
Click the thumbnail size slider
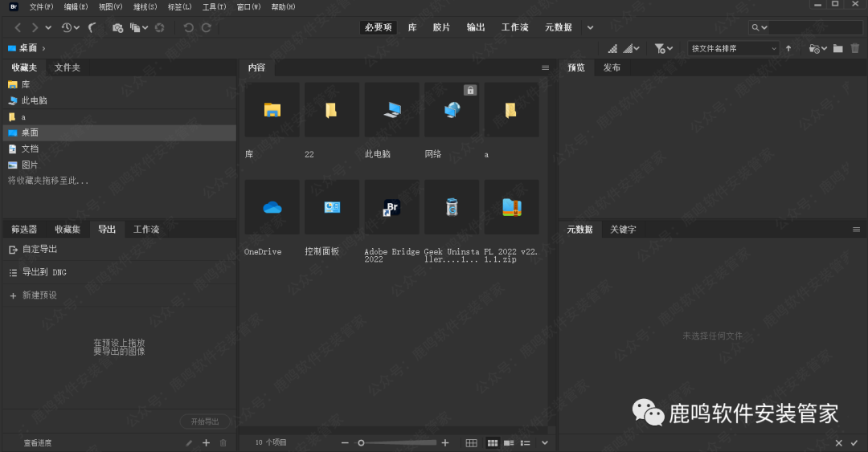click(x=397, y=443)
